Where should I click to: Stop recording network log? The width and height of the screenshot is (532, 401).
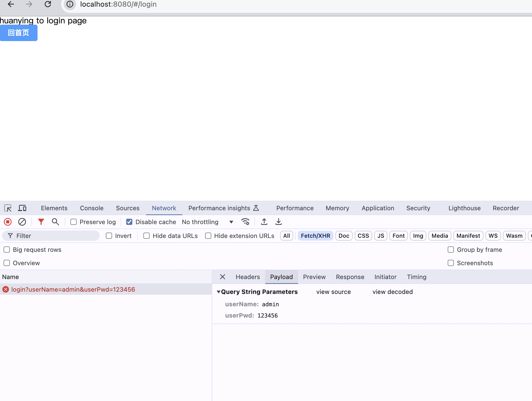click(8, 222)
